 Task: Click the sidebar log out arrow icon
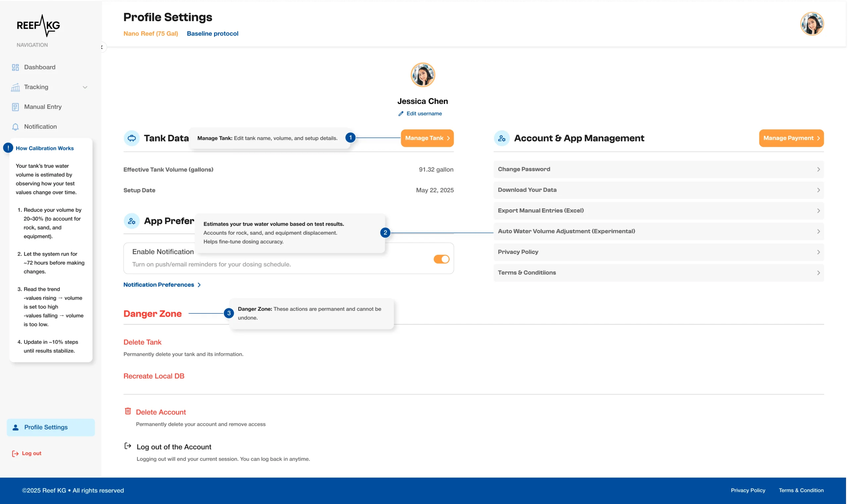click(x=15, y=453)
